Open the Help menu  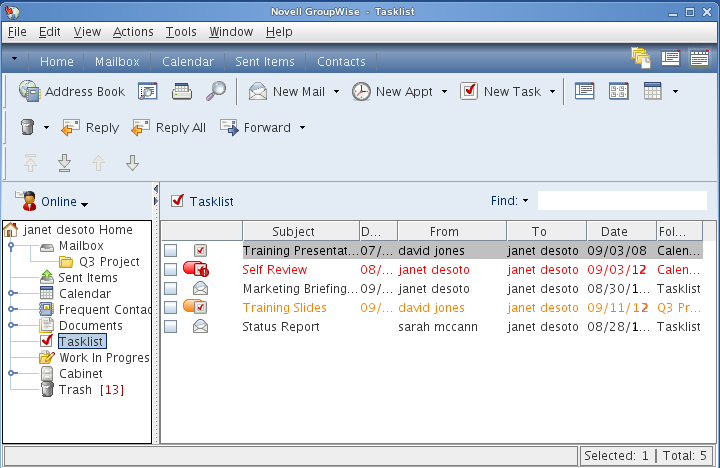279,32
